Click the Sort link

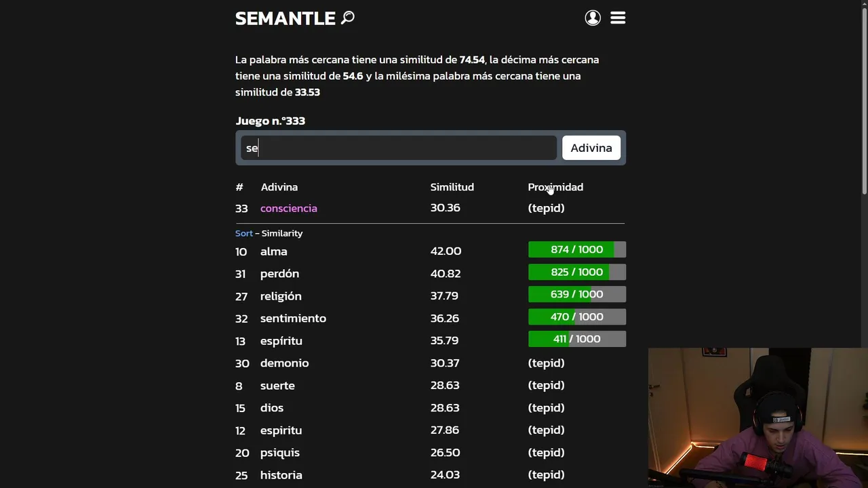pyautogui.click(x=243, y=233)
